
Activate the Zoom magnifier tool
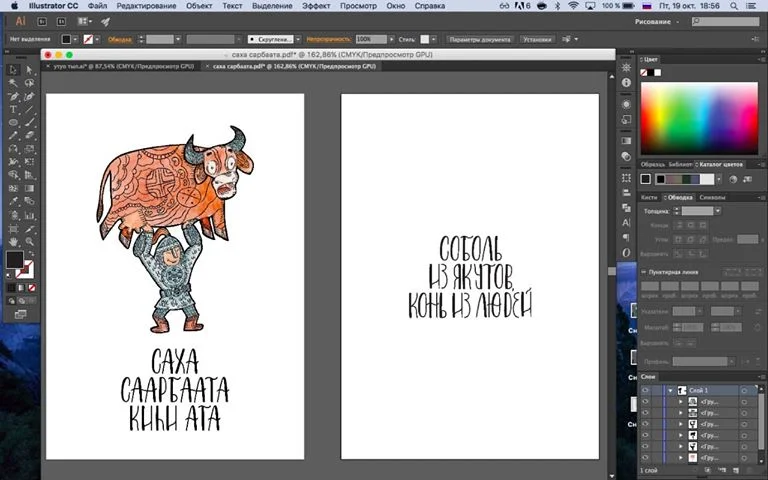pos(29,241)
